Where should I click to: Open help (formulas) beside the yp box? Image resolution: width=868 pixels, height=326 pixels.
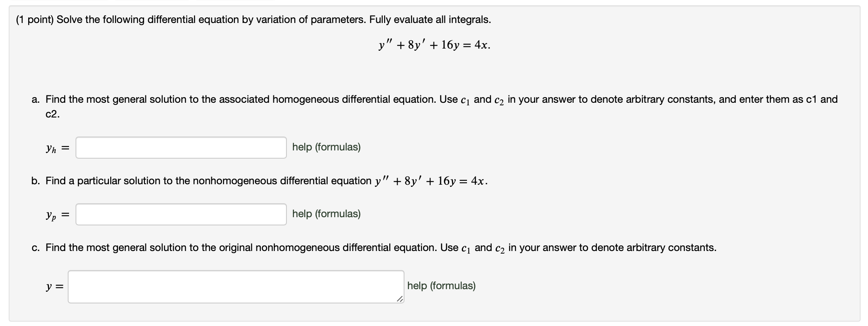[326, 214]
